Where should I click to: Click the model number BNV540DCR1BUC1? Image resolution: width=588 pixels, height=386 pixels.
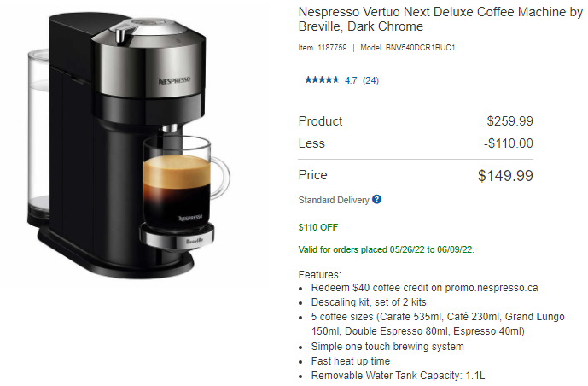point(420,48)
